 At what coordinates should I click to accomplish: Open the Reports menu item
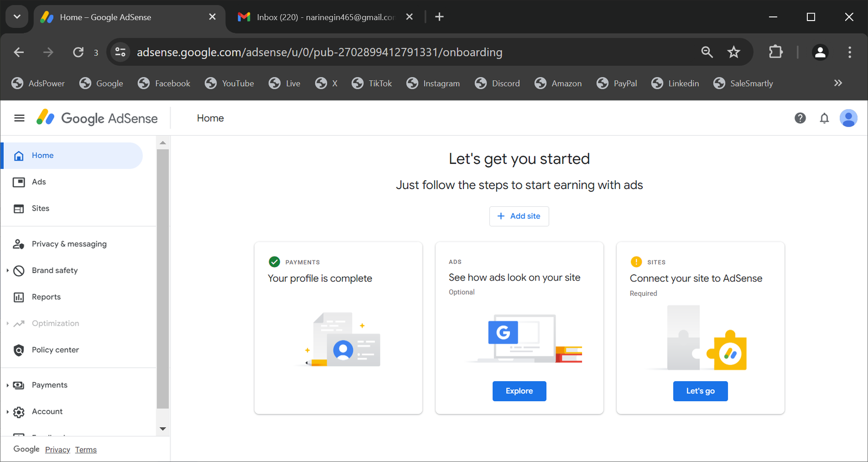click(x=46, y=297)
